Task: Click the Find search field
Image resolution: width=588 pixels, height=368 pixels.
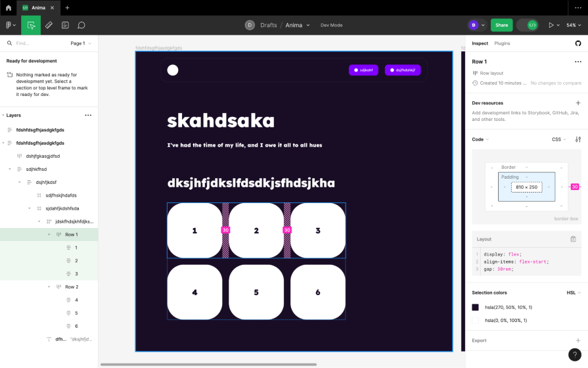Action: [36, 43]
